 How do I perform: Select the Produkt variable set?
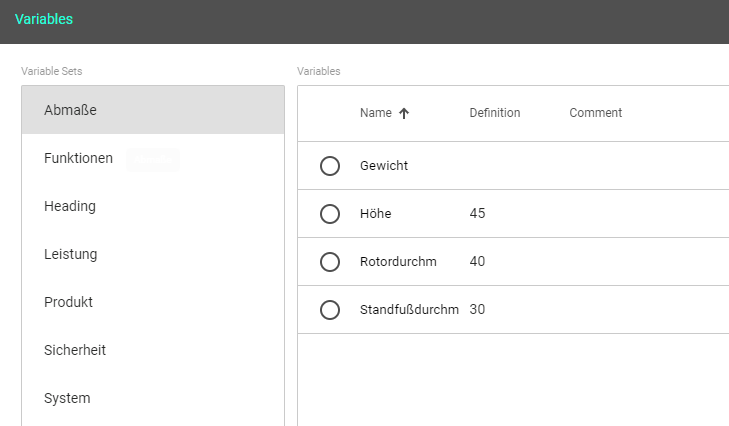pyautogui.click(x=69, y=302)
